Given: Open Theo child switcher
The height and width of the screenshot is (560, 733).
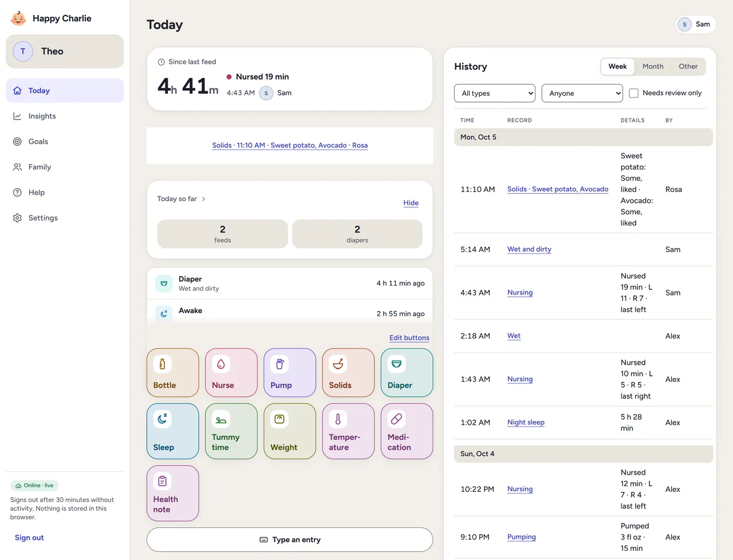Looking at the screenshot, I should coord(65,52).
